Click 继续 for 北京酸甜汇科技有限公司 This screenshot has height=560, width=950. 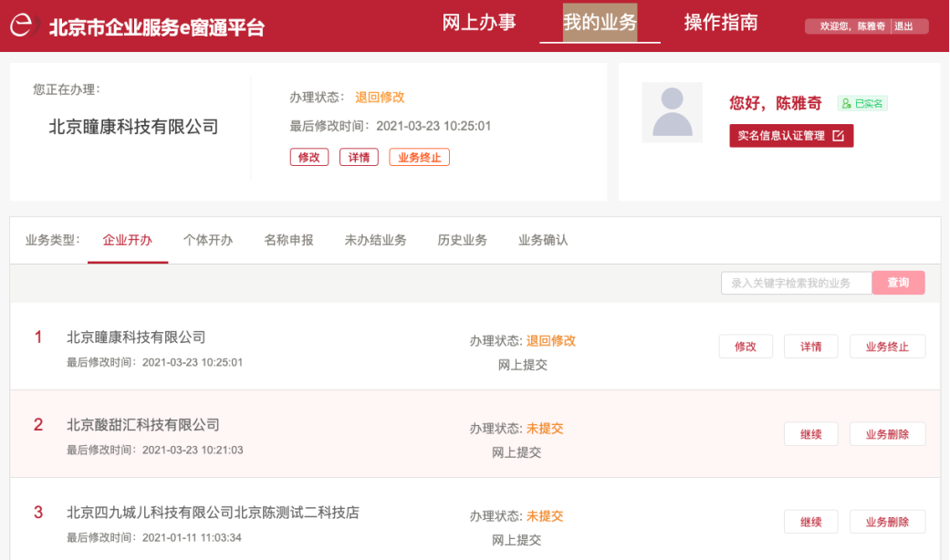click(810, 434)
